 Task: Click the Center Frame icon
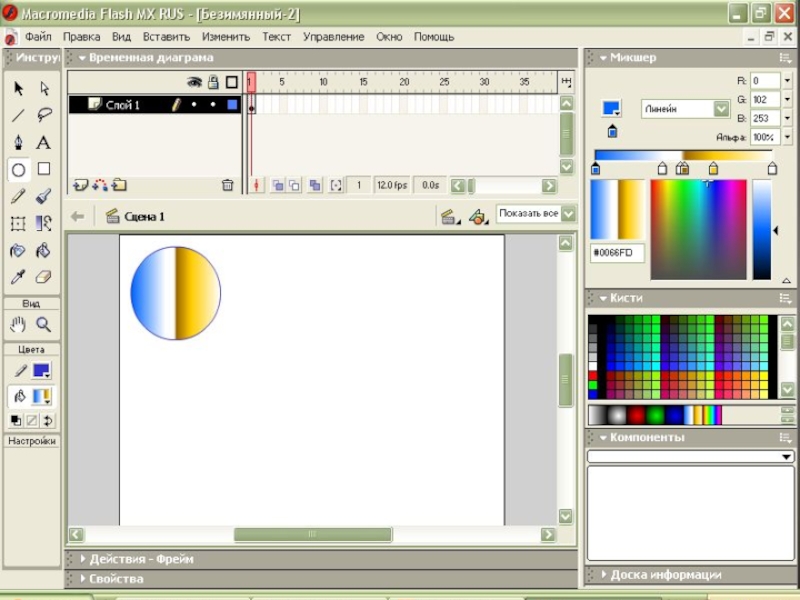click(x=257, y=186)
